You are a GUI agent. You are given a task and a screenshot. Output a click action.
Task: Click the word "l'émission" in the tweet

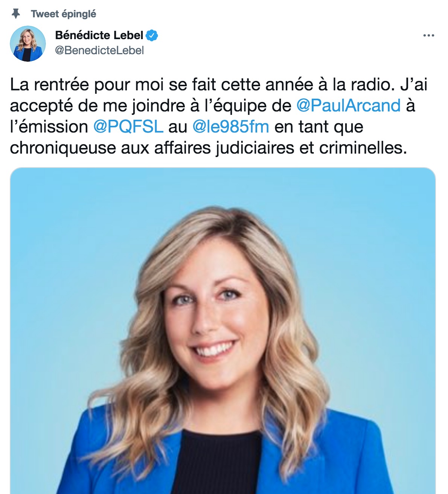tap(49, 127)
